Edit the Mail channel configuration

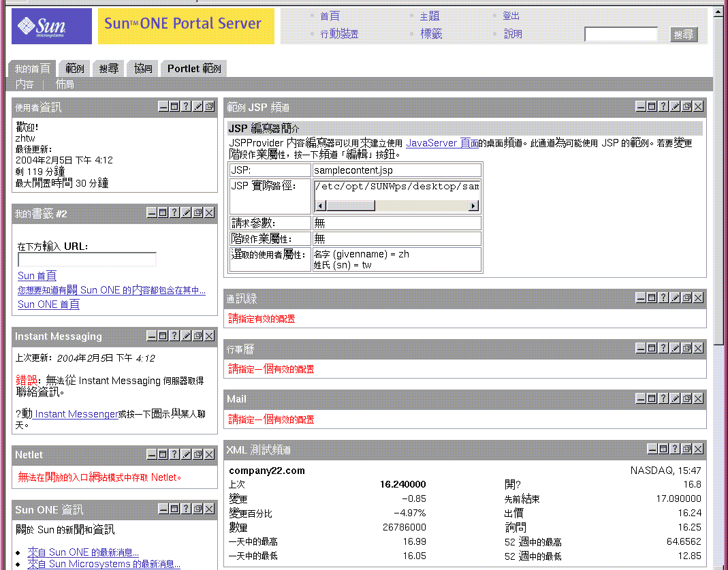[675, 398]
